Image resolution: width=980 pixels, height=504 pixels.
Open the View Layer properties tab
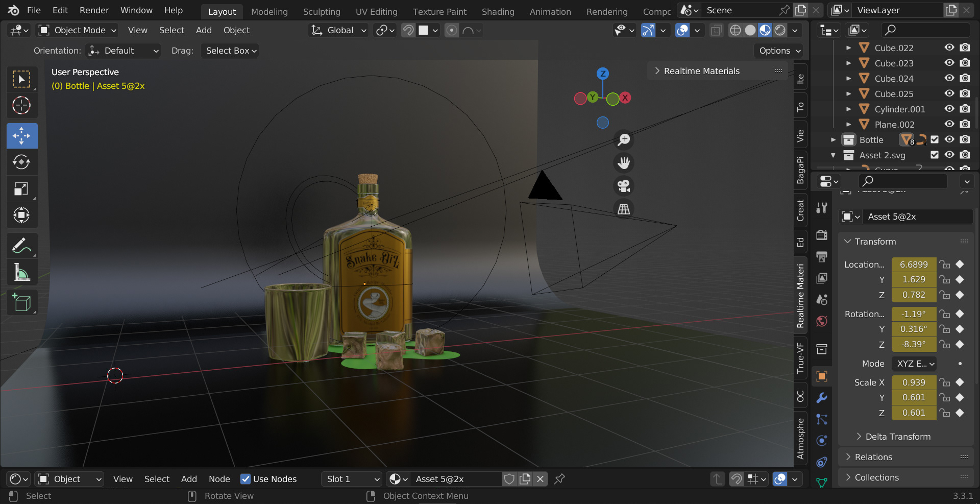pos(822,278)
